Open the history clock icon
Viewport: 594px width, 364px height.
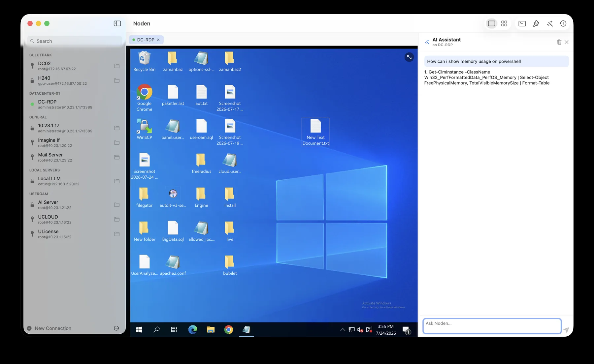pos(563,23)
